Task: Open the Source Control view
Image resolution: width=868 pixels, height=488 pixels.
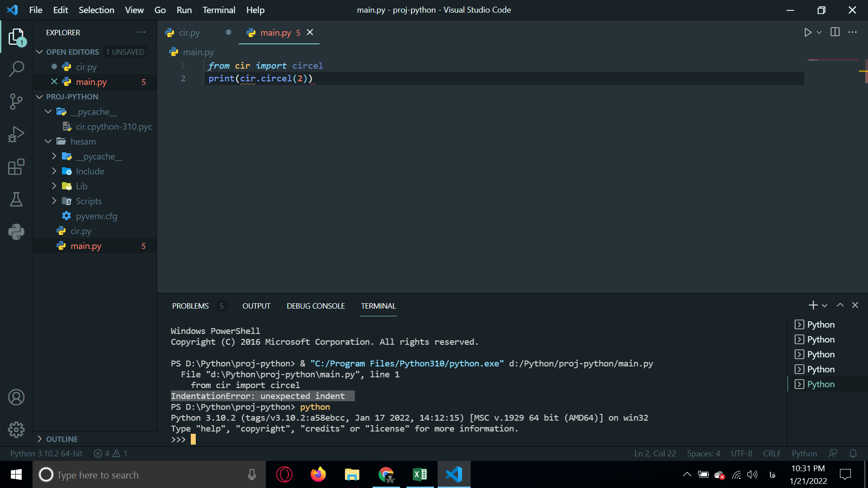Action: (16, 101)
